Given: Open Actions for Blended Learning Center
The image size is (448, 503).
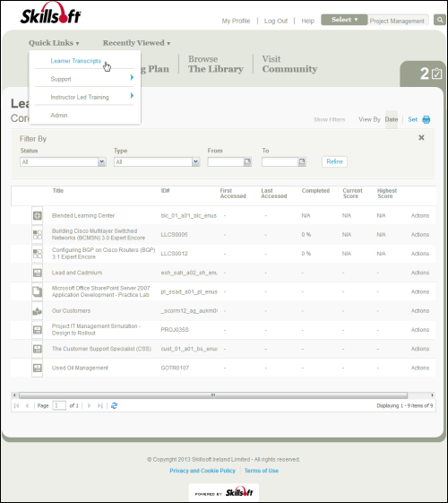Looking at the screenshot, I should pyautogui.click(x=420, y=215).
